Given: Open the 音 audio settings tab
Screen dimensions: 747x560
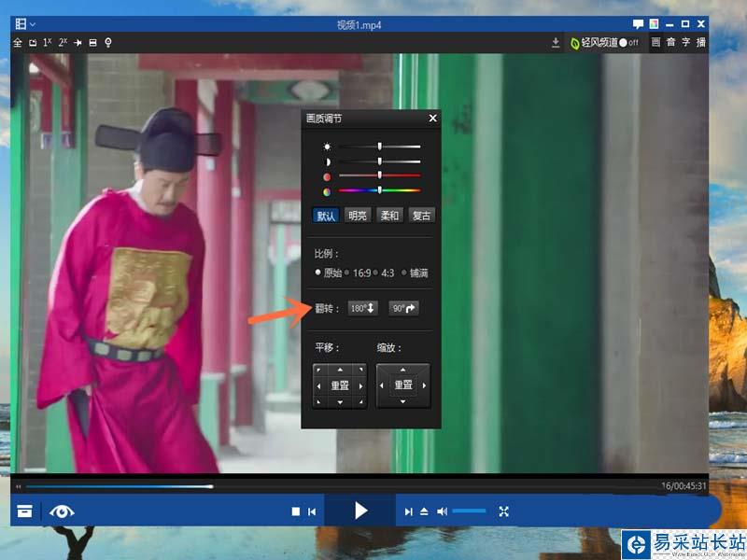Looking at the screenshot, I should tap(670, 42).
